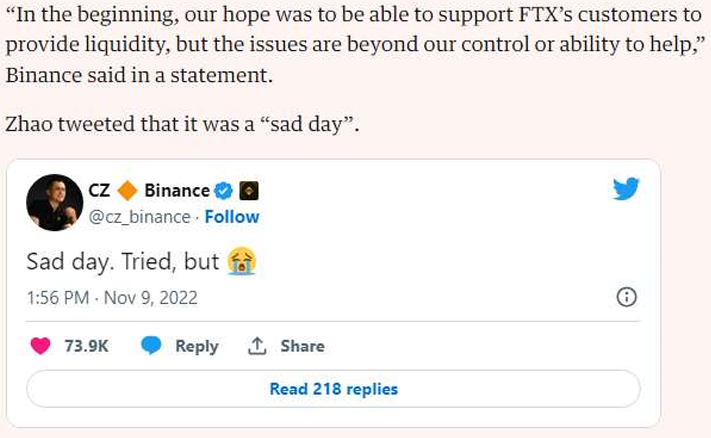Click the 73.9K like count
Screen dimensions: 711x438
86,346
